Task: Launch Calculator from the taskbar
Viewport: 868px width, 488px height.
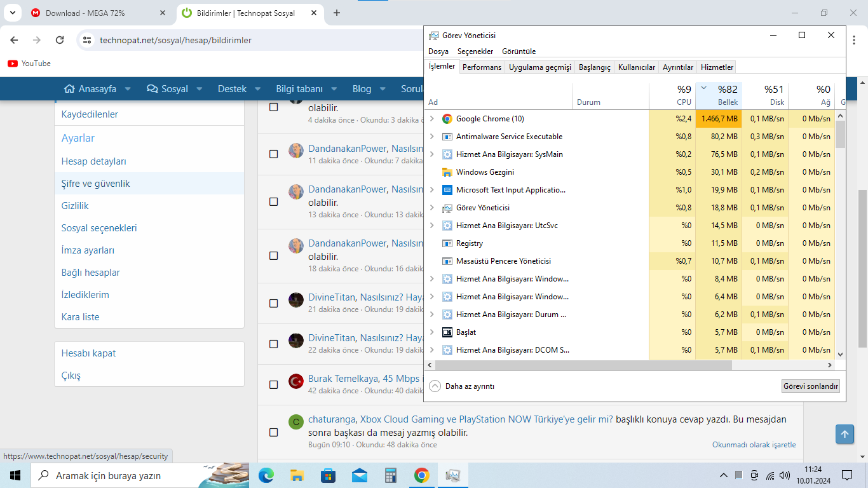Action: [x=390, y=475]
